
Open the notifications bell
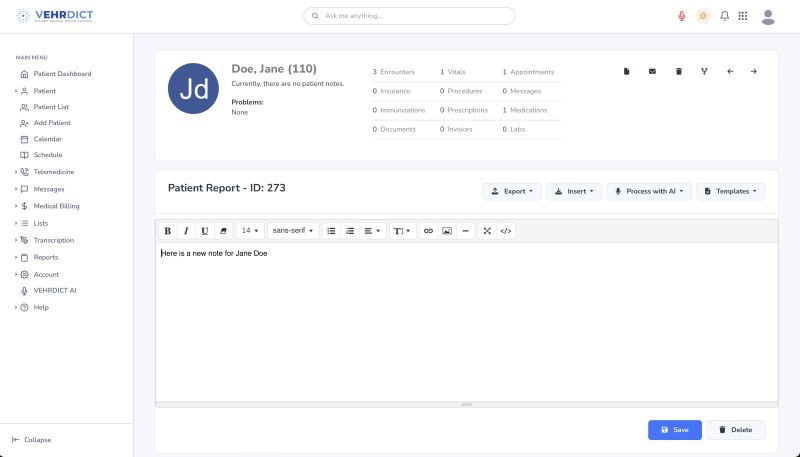[724, 16]
